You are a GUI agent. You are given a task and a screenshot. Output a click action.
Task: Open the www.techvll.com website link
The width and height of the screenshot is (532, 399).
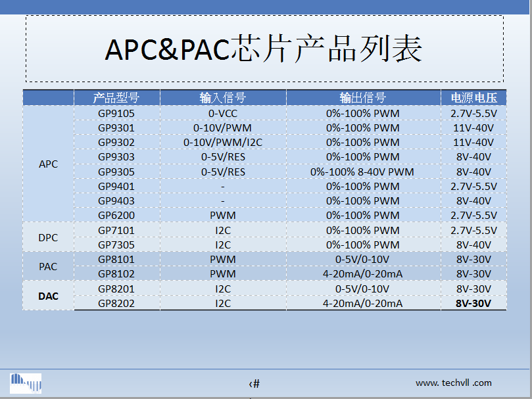point(453,383)
